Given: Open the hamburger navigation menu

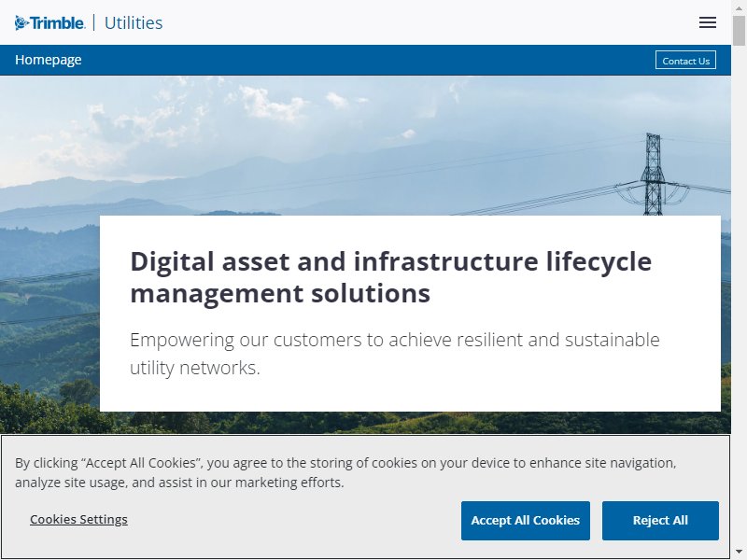Looking at the screenshot, I should pyautogui.click(x=708, y=22).
